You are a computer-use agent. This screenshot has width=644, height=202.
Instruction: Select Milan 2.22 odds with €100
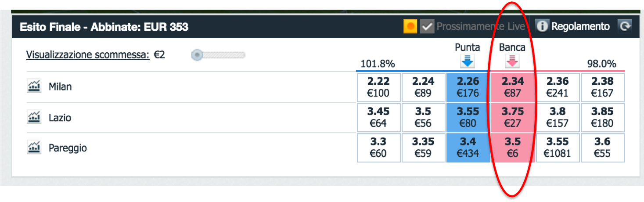379,87
